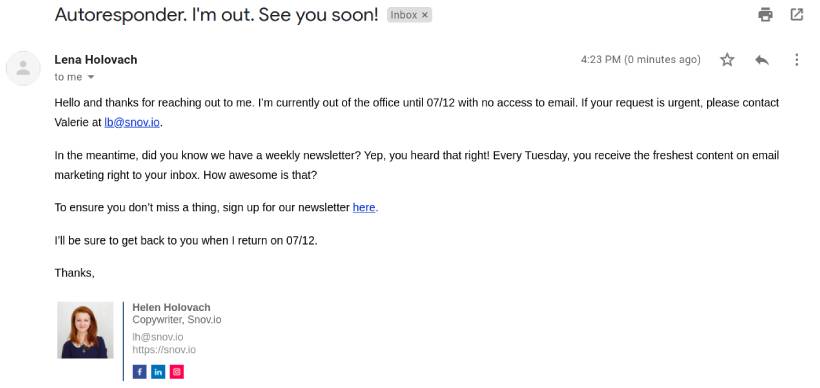
Task: Click sender name Lena Holovach
Action: pos(96,60)
